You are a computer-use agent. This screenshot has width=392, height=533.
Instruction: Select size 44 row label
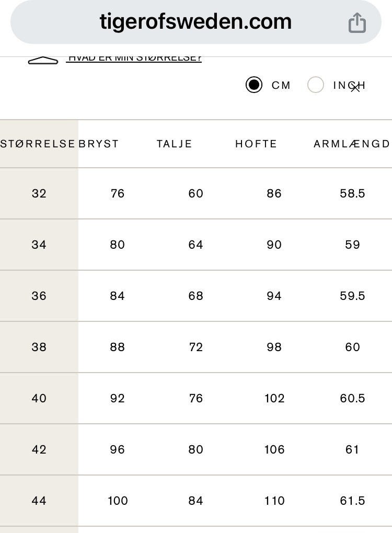(x=39, y=501)
